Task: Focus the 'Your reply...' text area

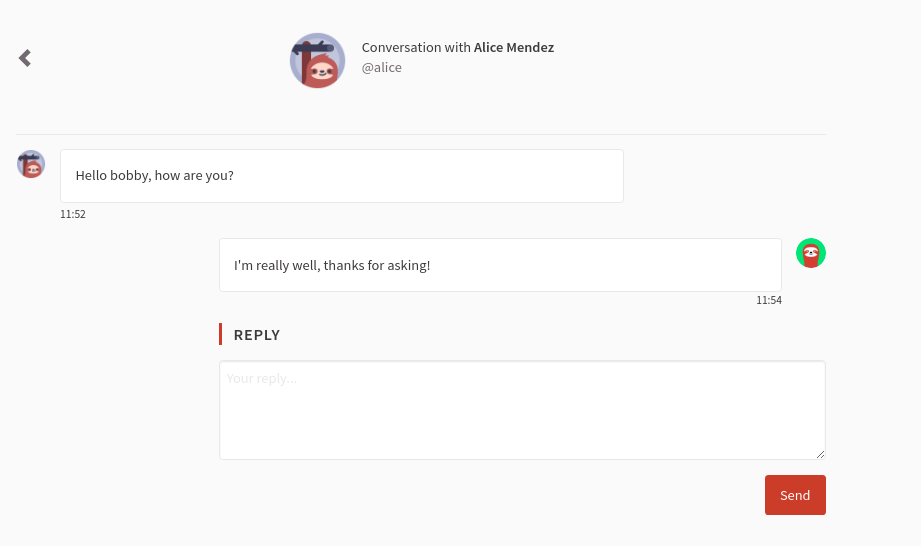Action: pos(522,410)
